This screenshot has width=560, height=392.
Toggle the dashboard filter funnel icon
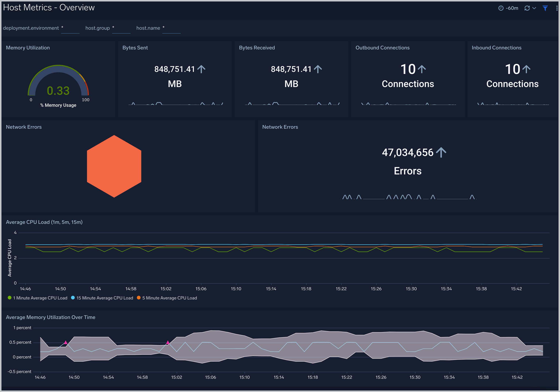point(545,8)
